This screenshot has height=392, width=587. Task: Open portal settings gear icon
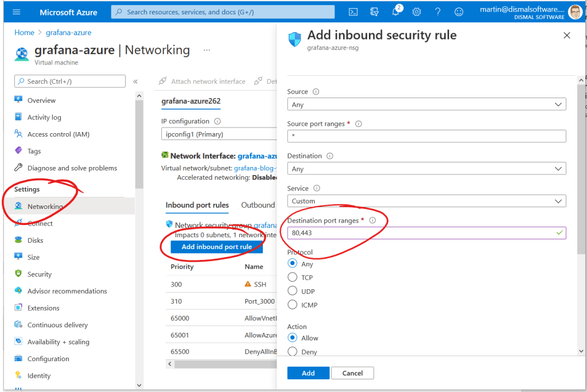pos(417,11)
